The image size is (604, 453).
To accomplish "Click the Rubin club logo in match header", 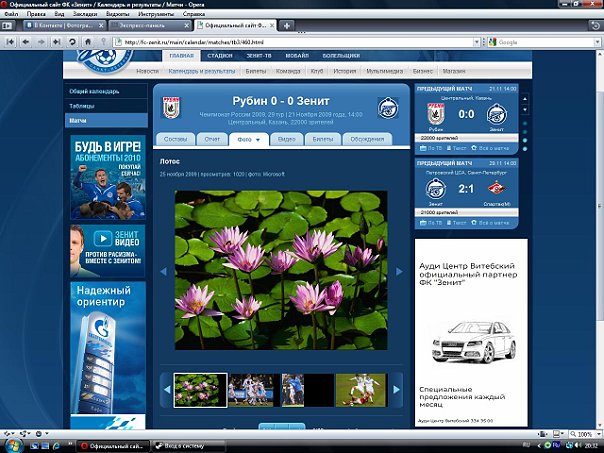I will 169,107.
